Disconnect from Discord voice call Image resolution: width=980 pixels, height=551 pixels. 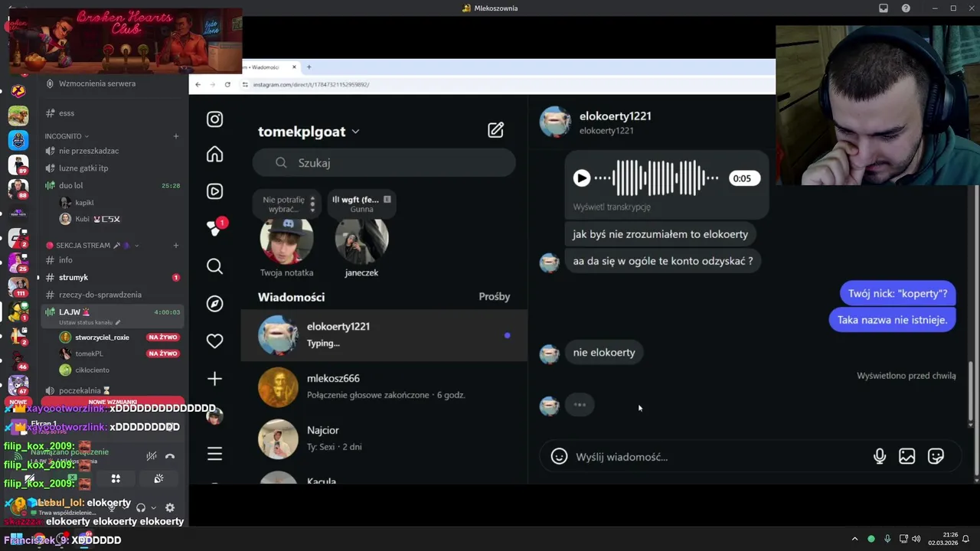[x=170, y=456]
